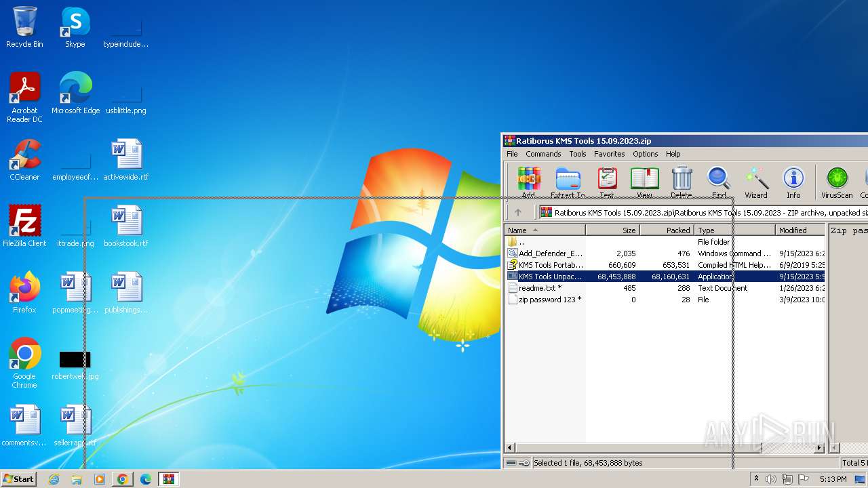Screen dimensions: 868x488
Task: Sort file list by Size column
Action: tap(612, 230)
